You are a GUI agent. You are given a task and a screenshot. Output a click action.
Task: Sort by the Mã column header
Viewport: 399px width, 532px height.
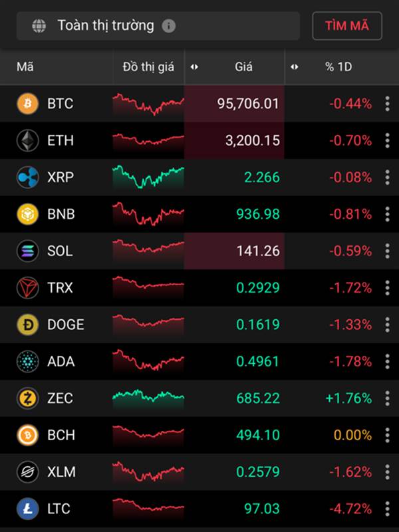point(25,66)
